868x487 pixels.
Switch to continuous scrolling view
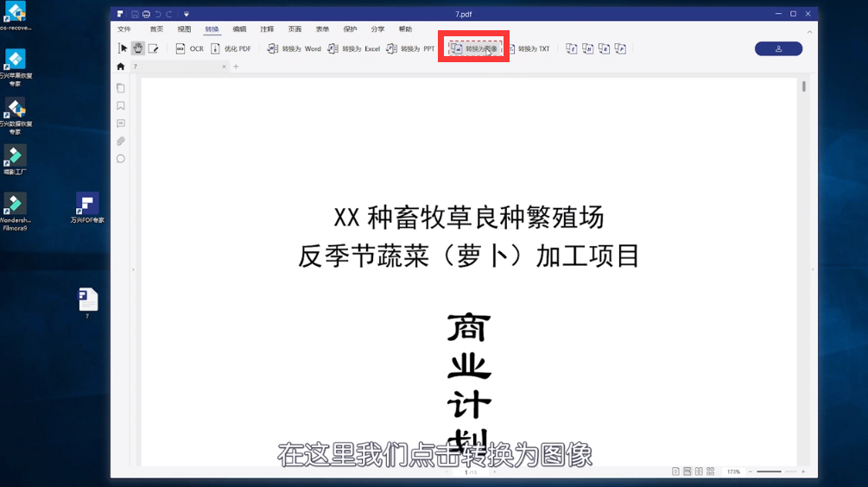(687, 471)
